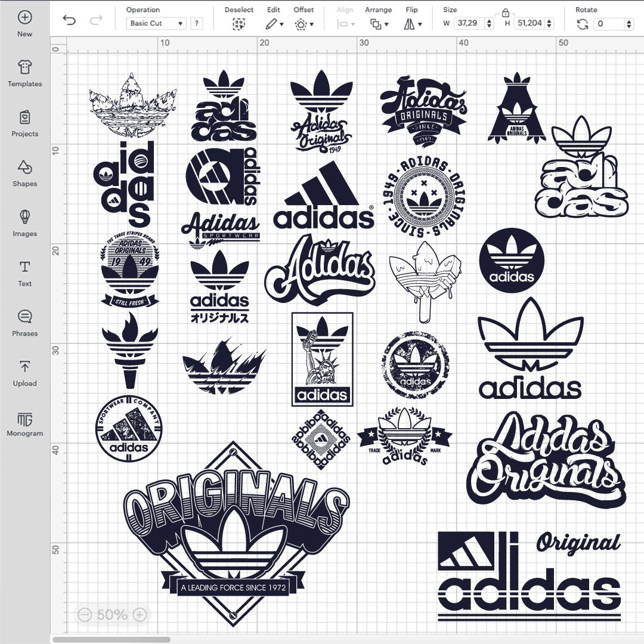
Task: Select the Still Fresh 1949 emblem
Action: pyautogui.click(x=130, y=270)
